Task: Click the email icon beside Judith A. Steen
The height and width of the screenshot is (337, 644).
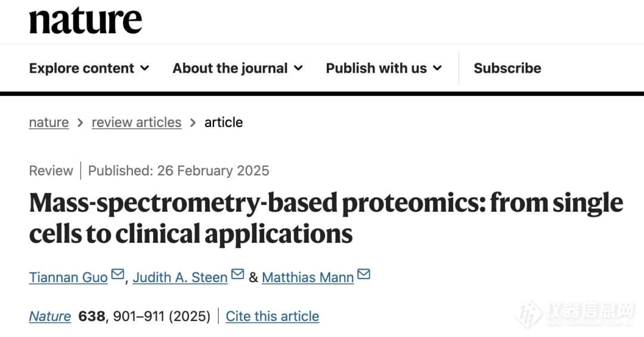Action: 238,274
